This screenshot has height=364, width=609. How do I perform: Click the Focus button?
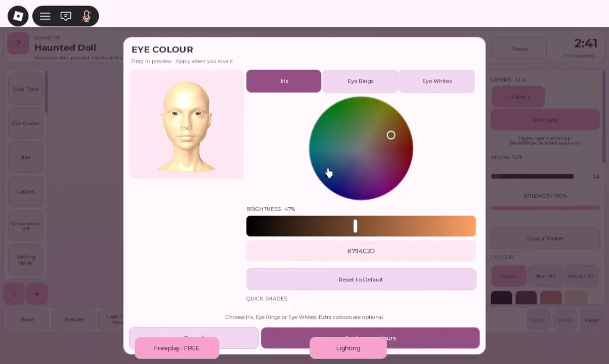[519, 49]
